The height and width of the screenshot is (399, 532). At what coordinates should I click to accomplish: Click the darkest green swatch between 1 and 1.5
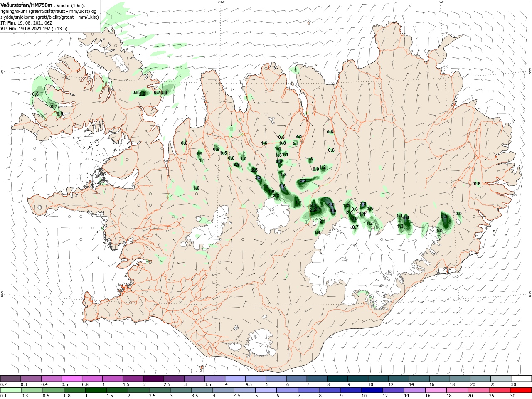(96, 390)
